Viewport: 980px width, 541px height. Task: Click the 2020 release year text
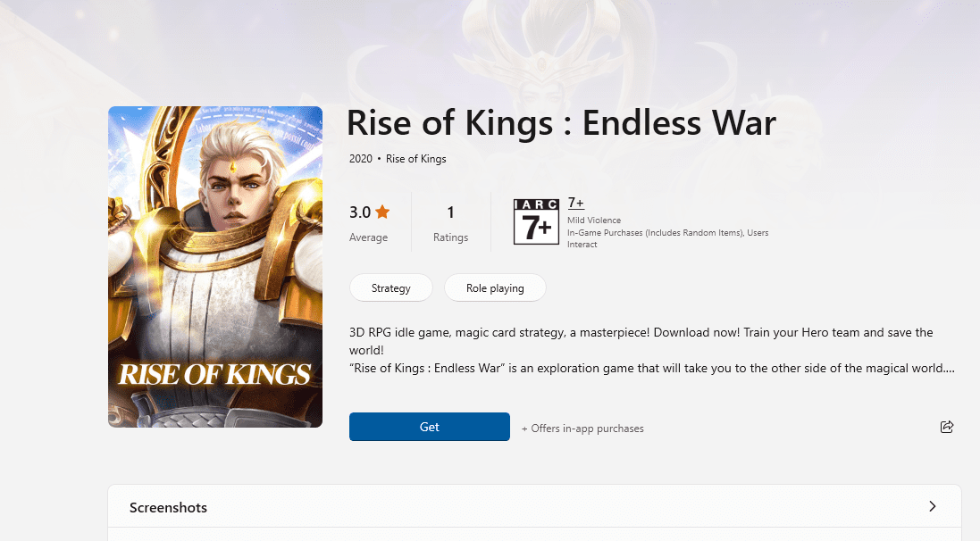[361, 159]
